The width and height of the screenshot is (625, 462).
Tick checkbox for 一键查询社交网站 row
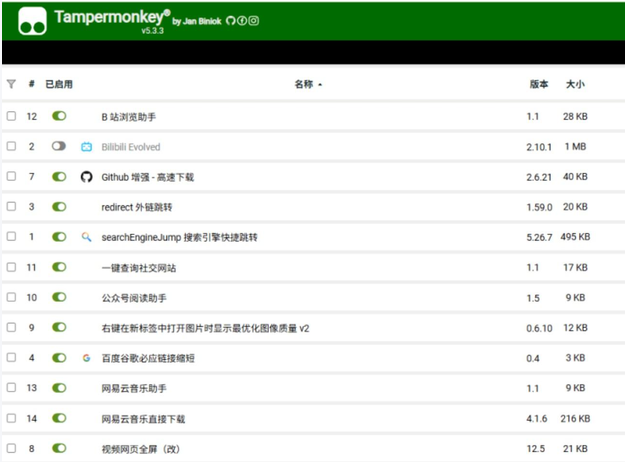[x=12, y=267]
